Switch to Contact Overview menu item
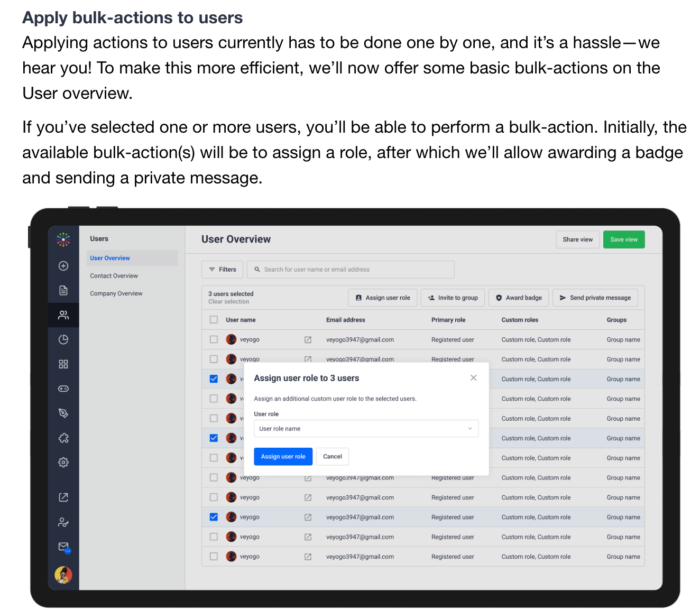The width and height of the screenshot is (700, 610). 114,276
